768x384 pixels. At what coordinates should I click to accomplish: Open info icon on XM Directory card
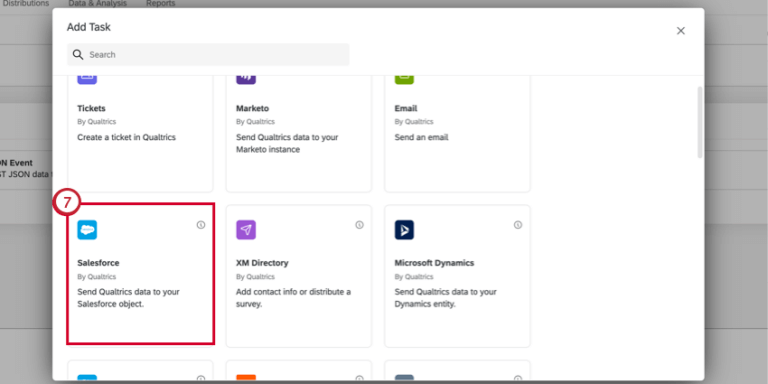pyautogui.click(x=360, y=225)
